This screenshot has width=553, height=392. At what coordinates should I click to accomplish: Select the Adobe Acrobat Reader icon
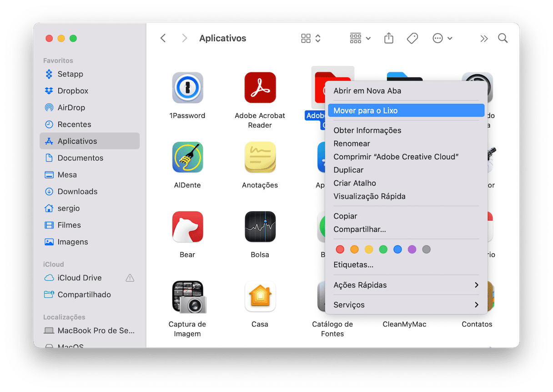(260, 87)
